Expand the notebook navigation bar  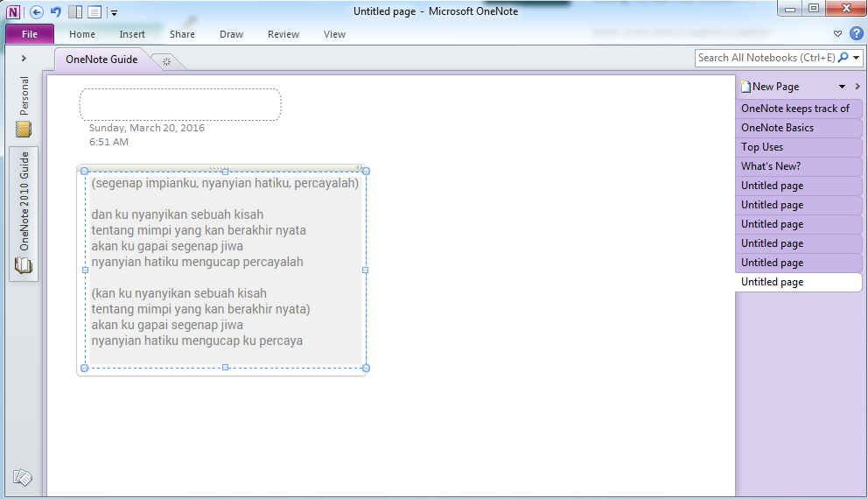pyautogui.click(x=24, y=58)
